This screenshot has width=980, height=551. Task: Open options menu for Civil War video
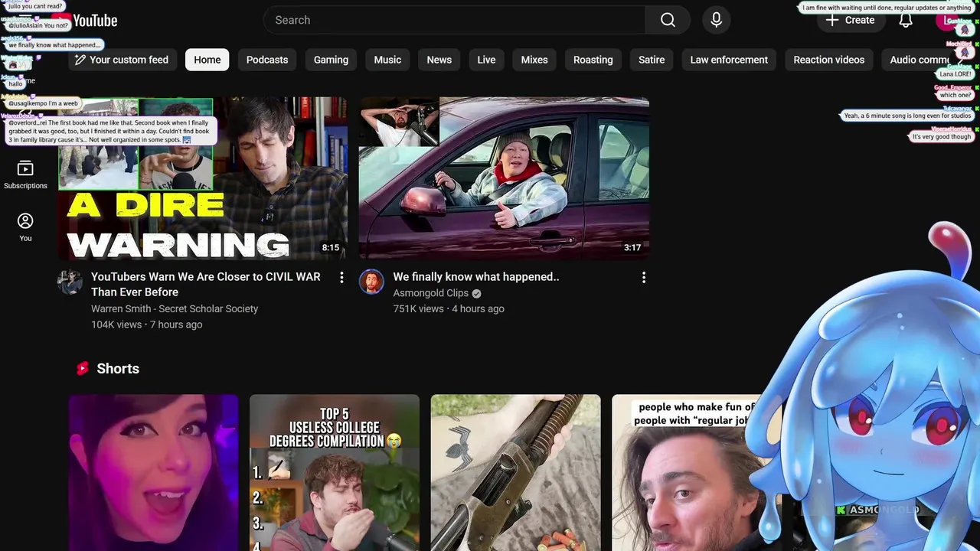(341, 277)
